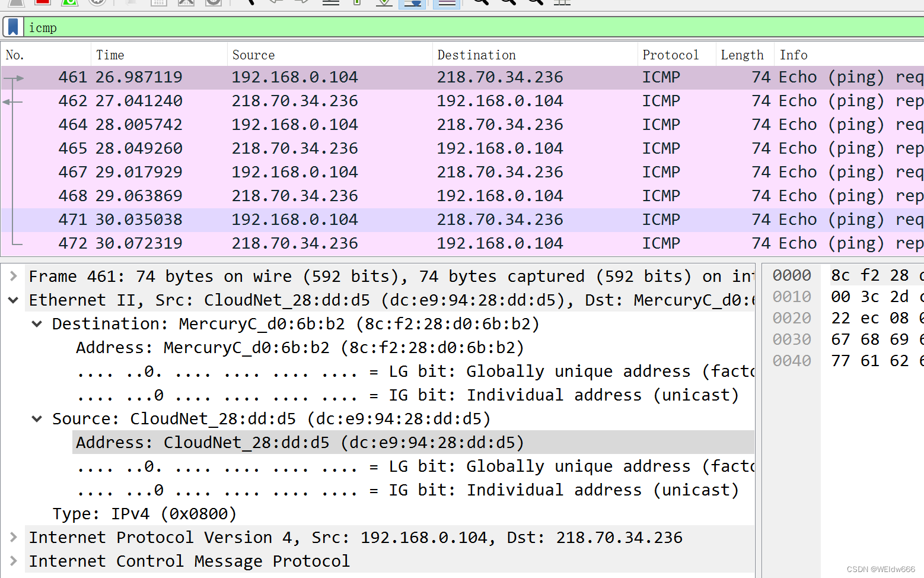Select packet 462 with time 27.041240

462,101
